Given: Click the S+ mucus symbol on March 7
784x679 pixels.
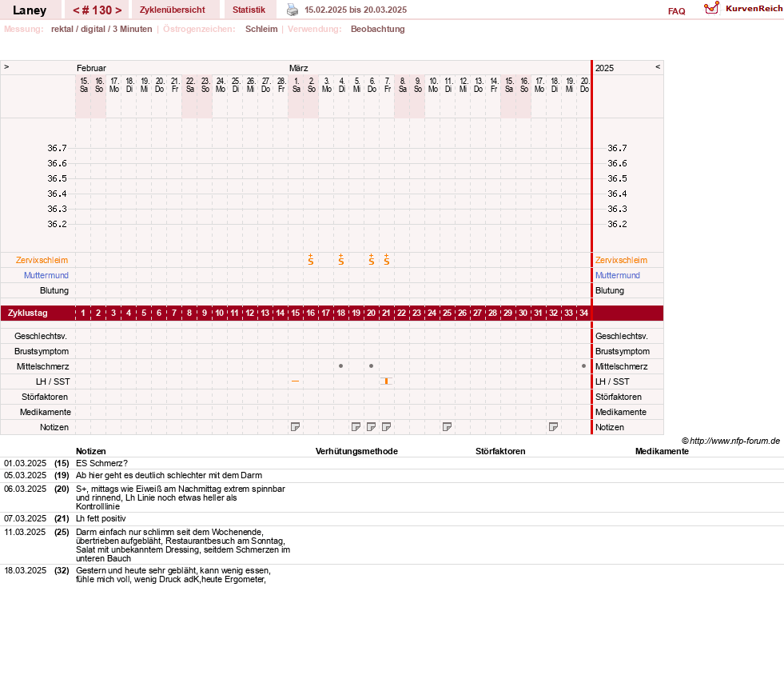Looking at the screenshot, I should [x=387, y=260].
